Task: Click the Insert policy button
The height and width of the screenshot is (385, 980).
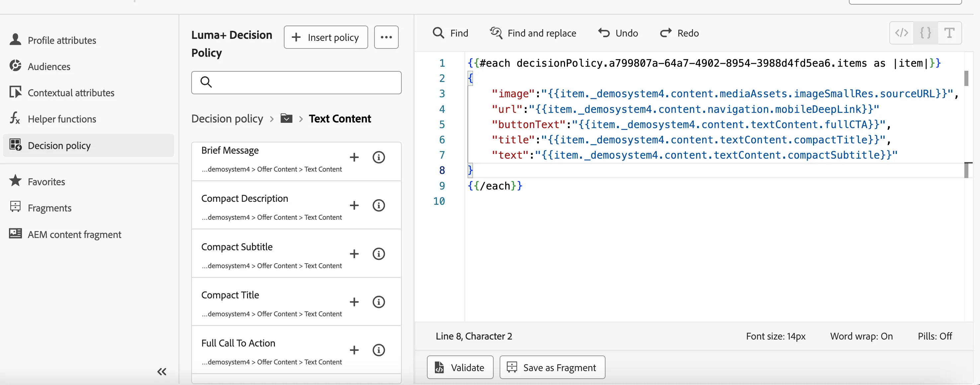Action: point(326,37)
